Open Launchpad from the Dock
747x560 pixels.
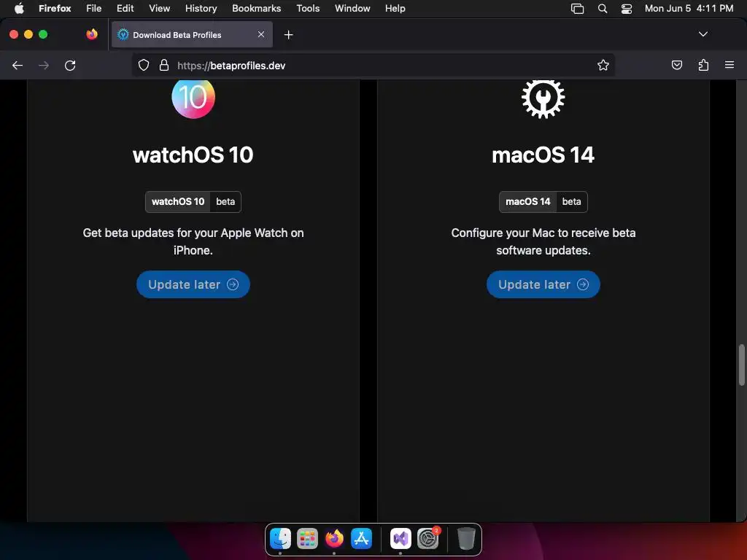[307, 539]
